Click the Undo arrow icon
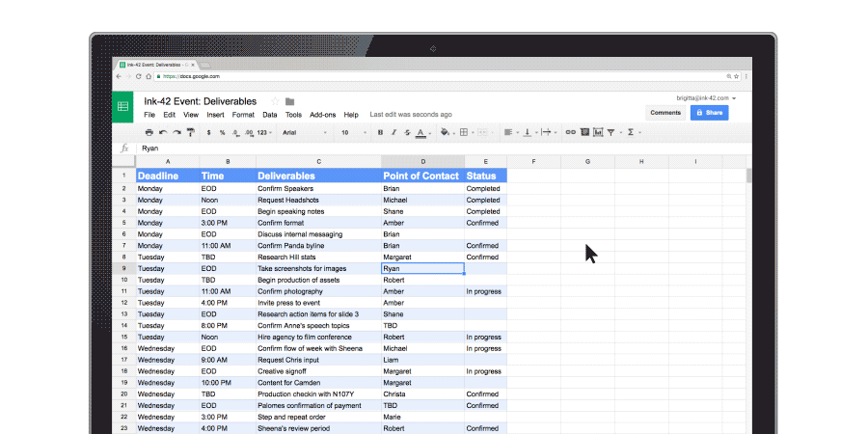Screen dimensions: 868x434 click(163, 132)
